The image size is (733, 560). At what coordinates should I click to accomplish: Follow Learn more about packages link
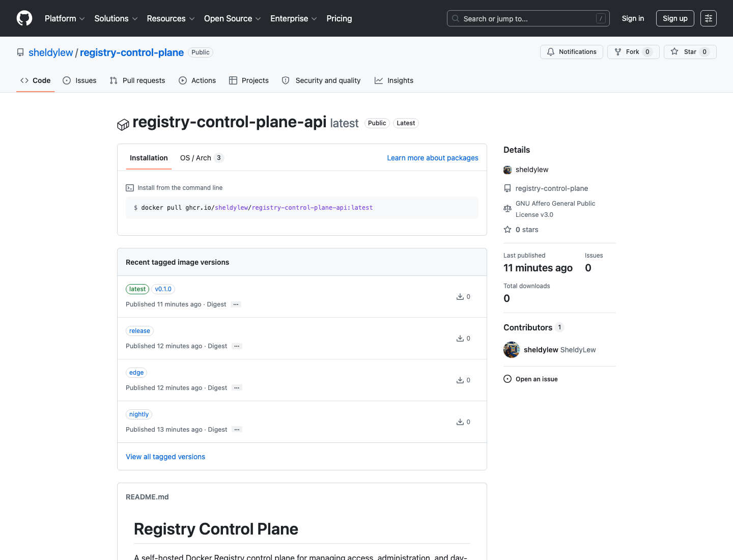click(x=433, y=158)
